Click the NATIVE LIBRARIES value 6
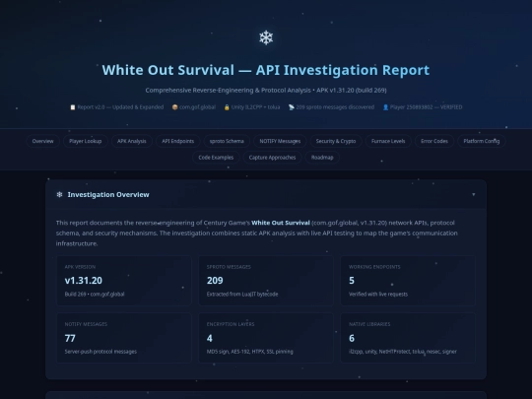 click(x=352, y=338)
